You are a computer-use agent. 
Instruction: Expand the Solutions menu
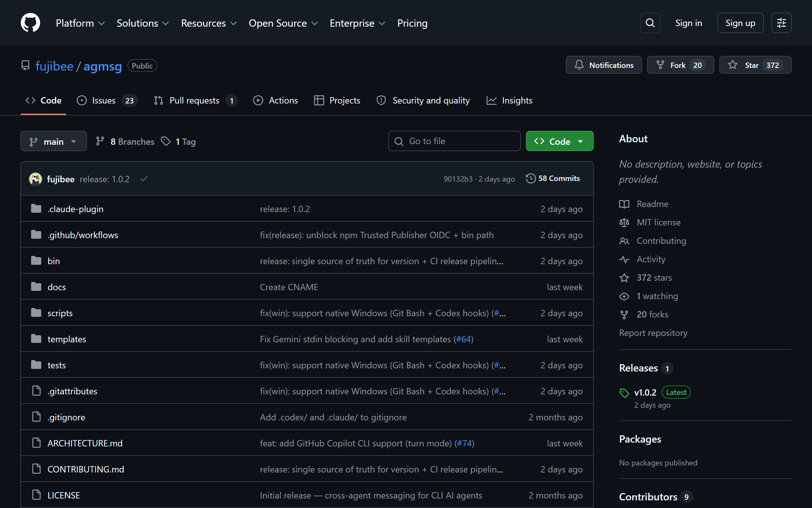tap(143, 23)
